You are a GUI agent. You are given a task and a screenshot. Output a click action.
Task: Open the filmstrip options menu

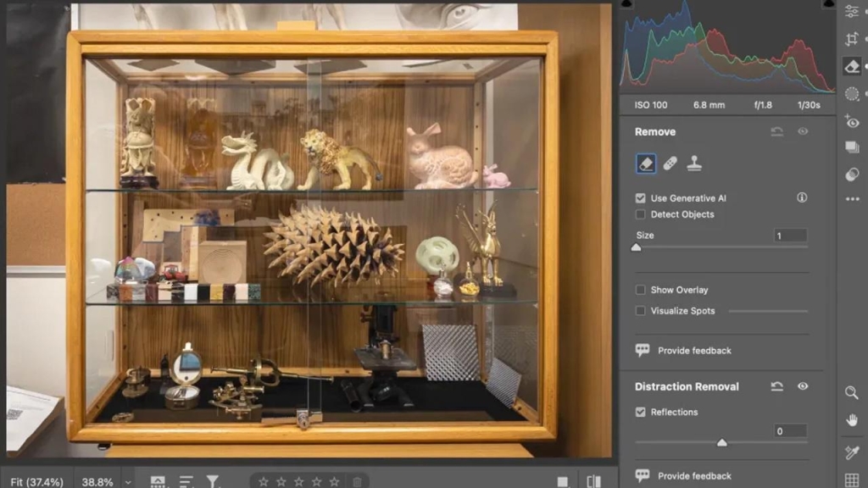(x=158, y=482)
